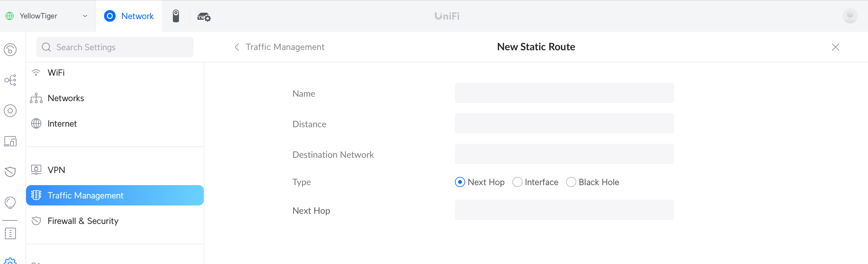Select the Black Hole radio button

pyautogui.click(x=571, y=182)
